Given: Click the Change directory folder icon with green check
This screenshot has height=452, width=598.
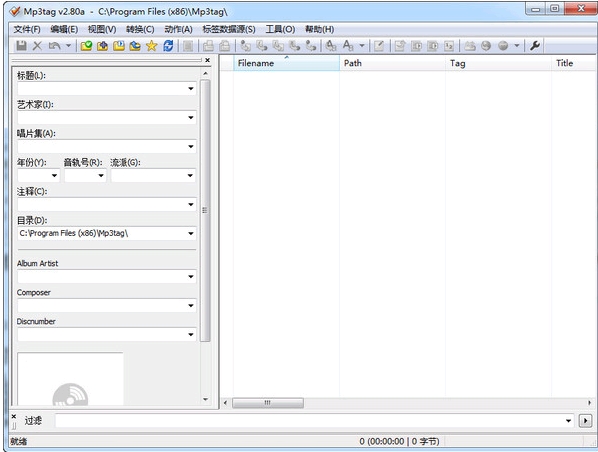Looking at the screenshot, I should [x=86, y=46].
